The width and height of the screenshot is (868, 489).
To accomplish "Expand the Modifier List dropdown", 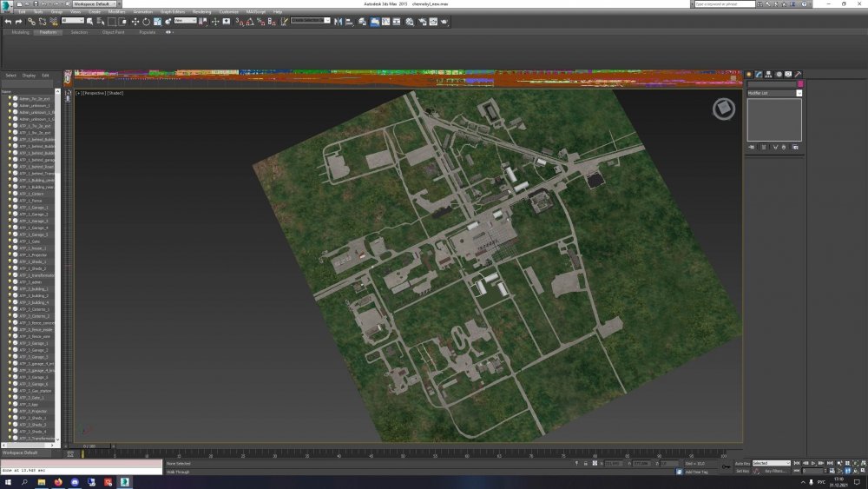I will click(x=774, y=92).
